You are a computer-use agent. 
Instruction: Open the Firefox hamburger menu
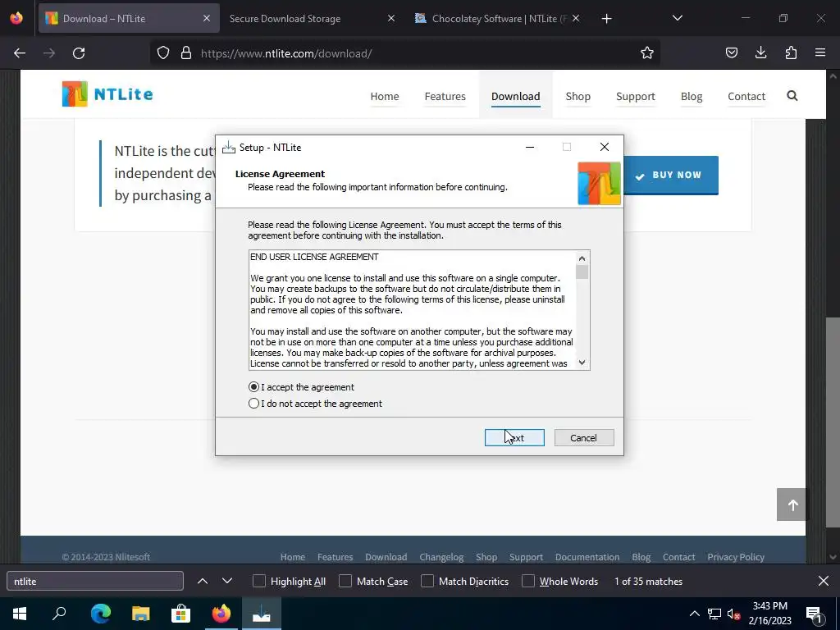820,52
